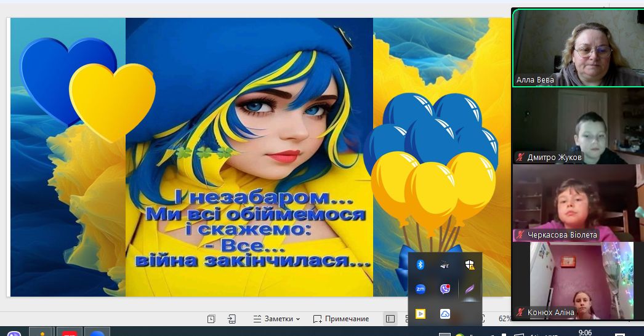Select Алла Вева video tile
This screenshot has width=644, height=336.
point(578,48)
